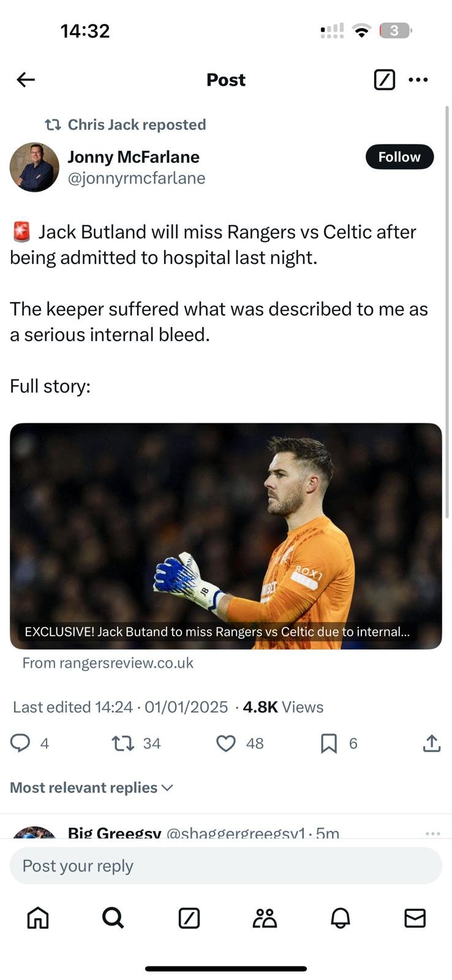
Task: Open Communities from bottom navigation
Action: [x=265, y=918]
